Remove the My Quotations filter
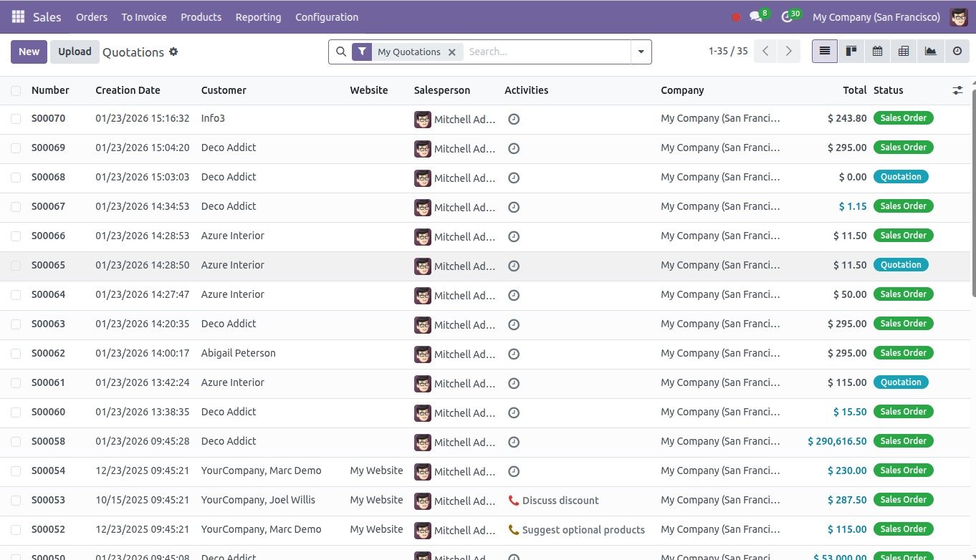 451,52
